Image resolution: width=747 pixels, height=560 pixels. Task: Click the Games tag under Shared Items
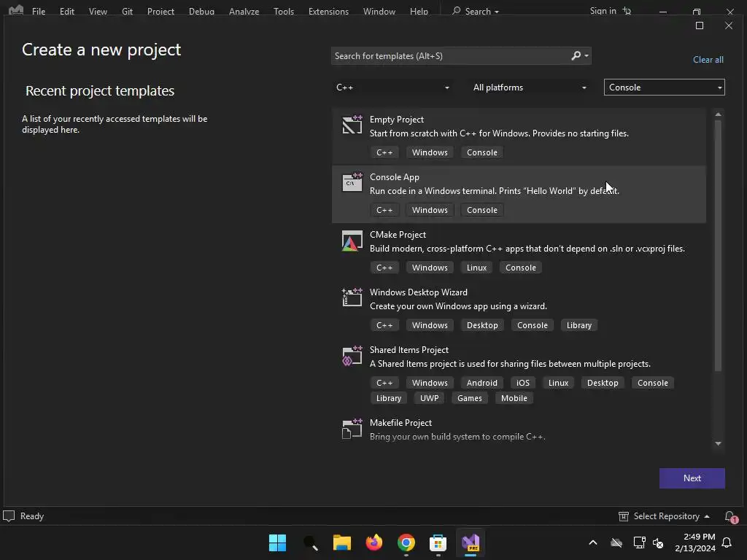click(x=469, y=398)
